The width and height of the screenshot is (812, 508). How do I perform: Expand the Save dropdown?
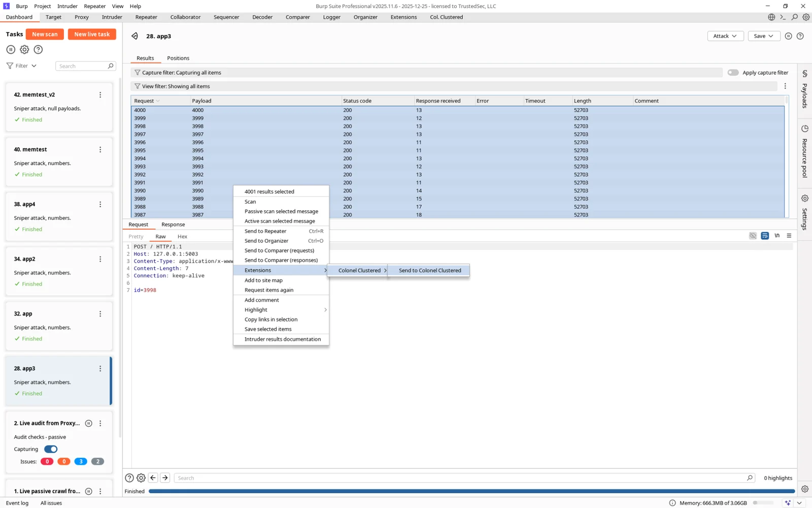click(x=764, y=36)
